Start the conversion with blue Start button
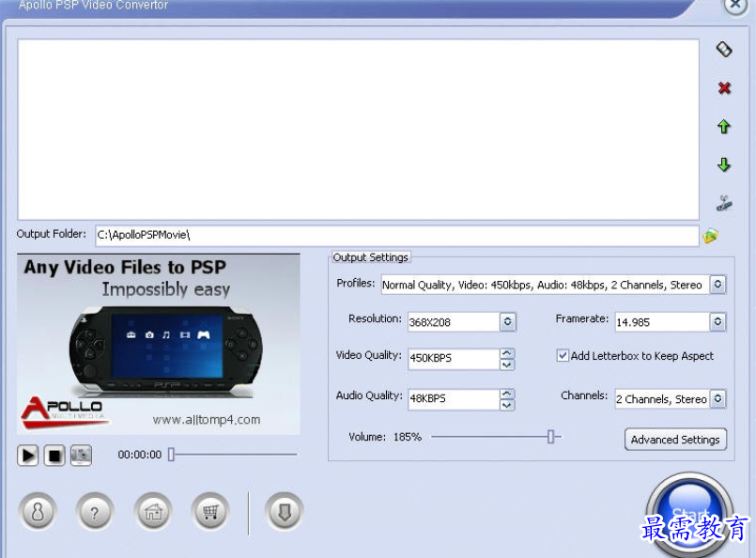The height and width of the screenshot is (558, 756). click(690, 515)
